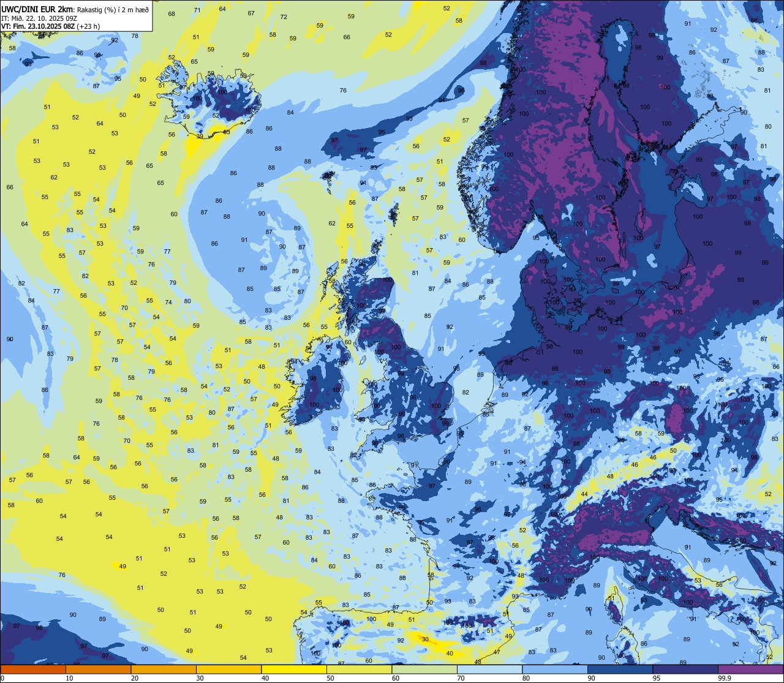Click the legend scale label 80
Screen dimensions: 784x683
tap(526, 678)
